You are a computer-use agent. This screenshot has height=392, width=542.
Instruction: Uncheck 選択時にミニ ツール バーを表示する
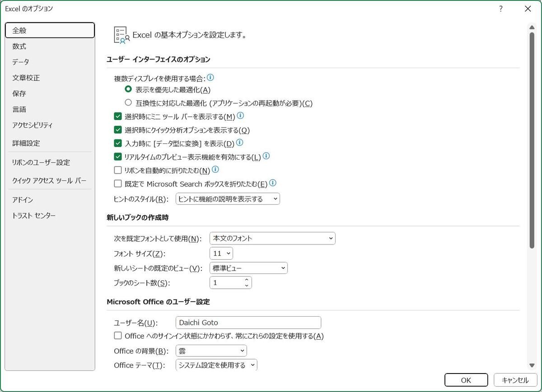click(x=118, y=116)
